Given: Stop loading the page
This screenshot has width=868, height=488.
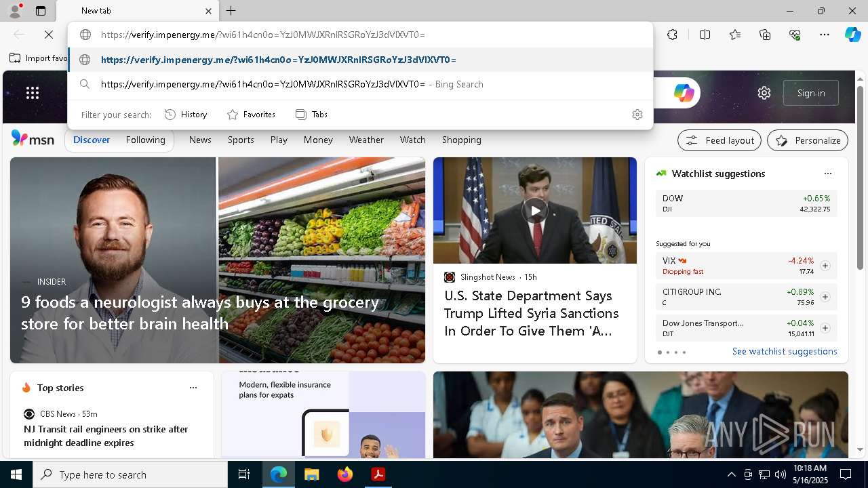Looking at the screenshot, I should coord(49,35).
